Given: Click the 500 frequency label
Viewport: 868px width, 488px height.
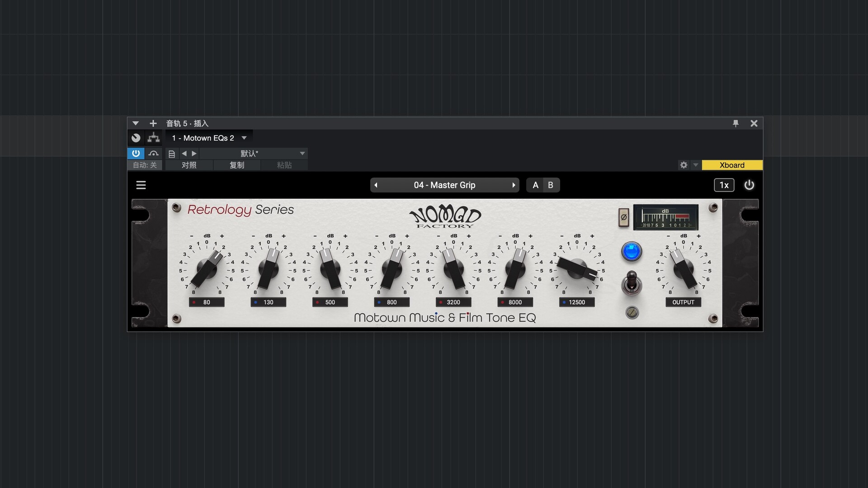Looking at the screenshot, I should (330, 302).
